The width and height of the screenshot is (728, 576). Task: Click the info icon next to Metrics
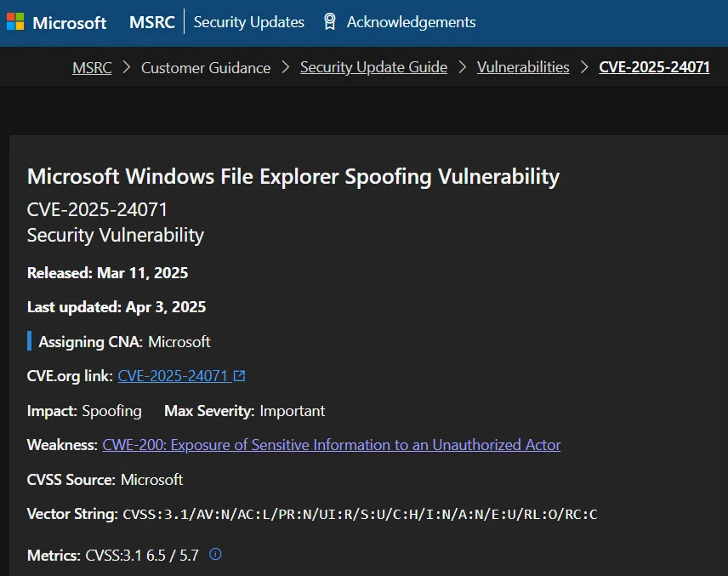click(x=215, y=555)
